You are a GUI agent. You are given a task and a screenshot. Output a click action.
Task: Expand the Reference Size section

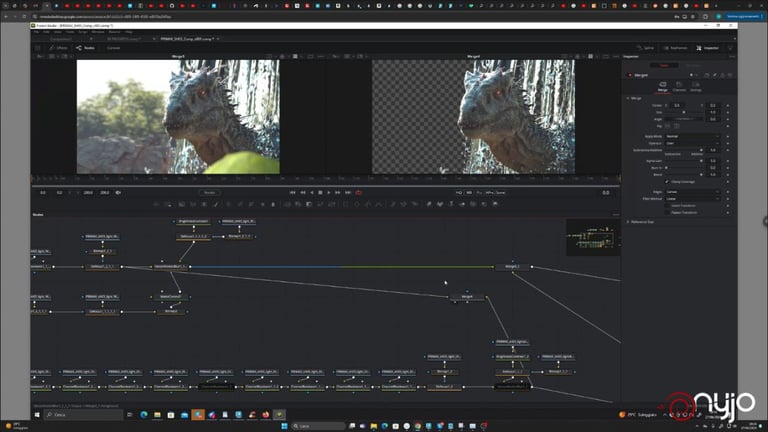tap(641, 222)
